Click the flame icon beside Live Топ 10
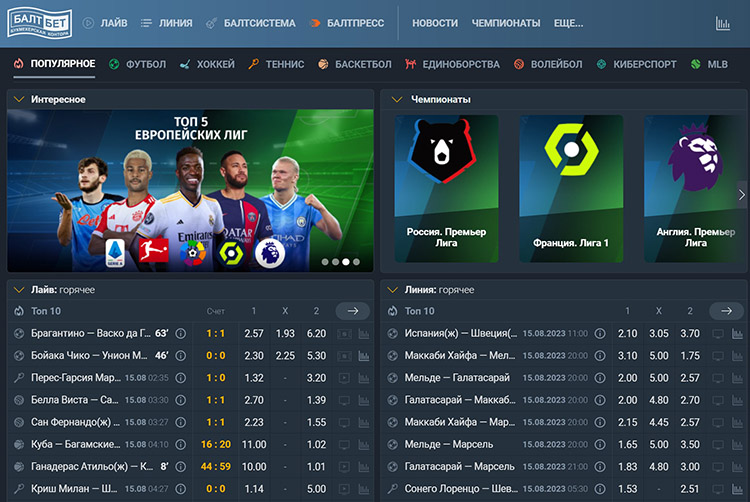 pyautogui.click(x=19, y=311)
